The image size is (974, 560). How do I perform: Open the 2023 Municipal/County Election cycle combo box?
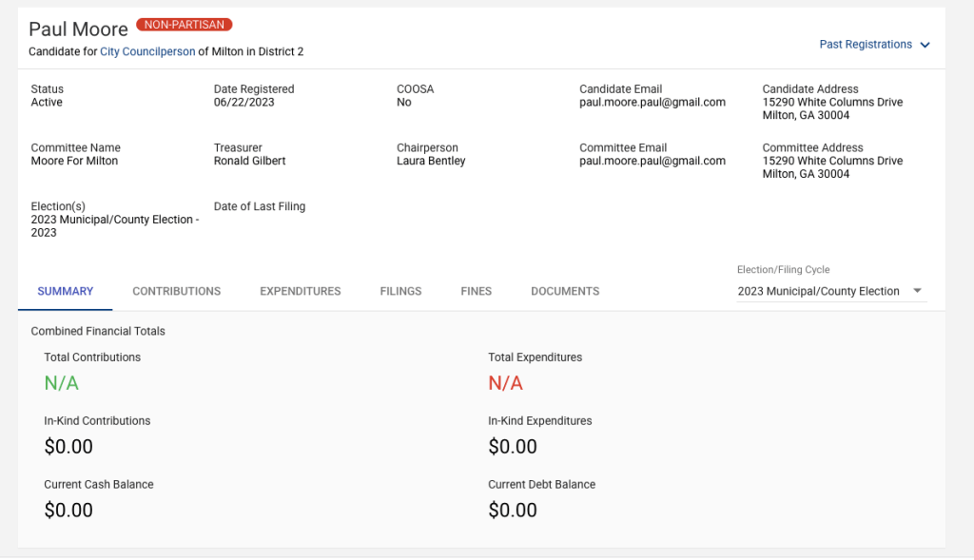(819, 292)
